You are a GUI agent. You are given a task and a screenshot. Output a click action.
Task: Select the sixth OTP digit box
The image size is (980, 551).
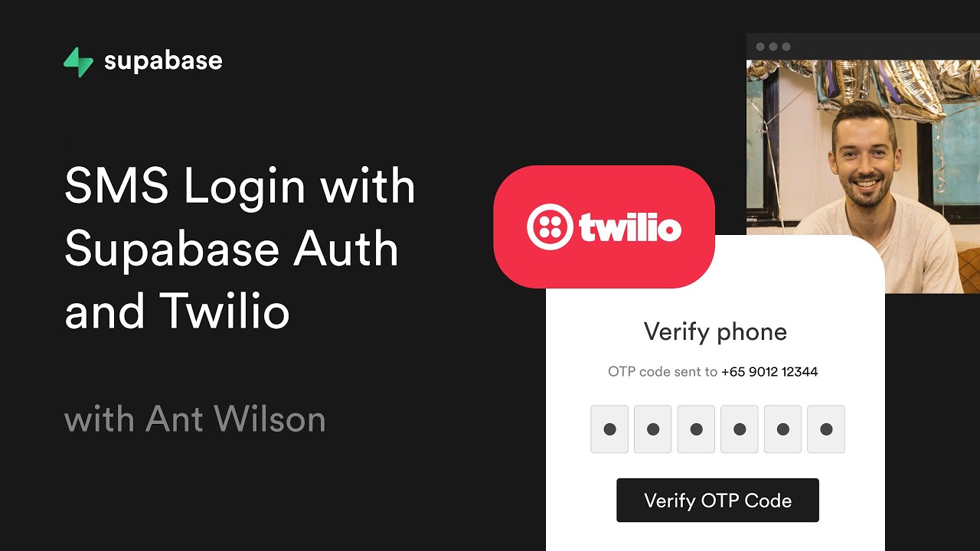tap(826, 429)
